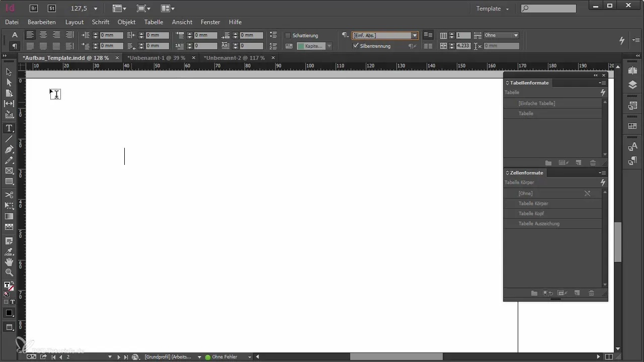Image resolution: width=644 pixels, height=362 pixels.
Task: Set paragraph alignment to center
Action: (44, 35)
